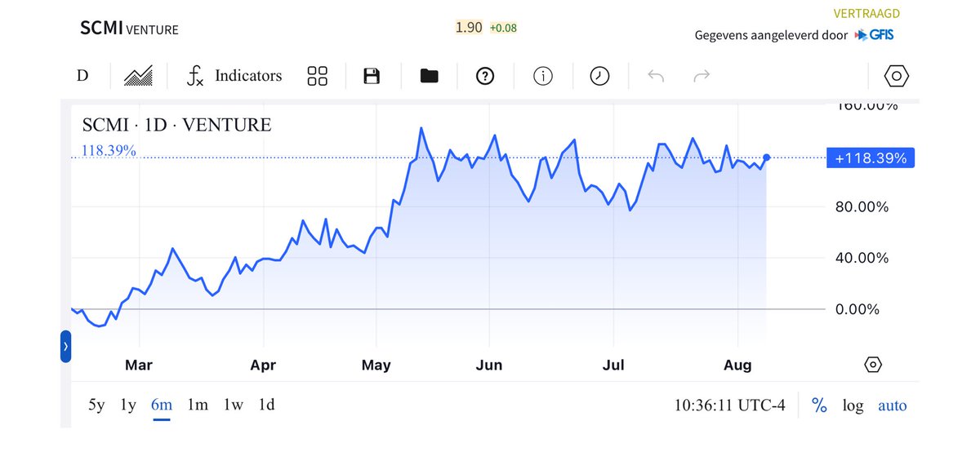Toggle auto scale

(x=892, y=405)
